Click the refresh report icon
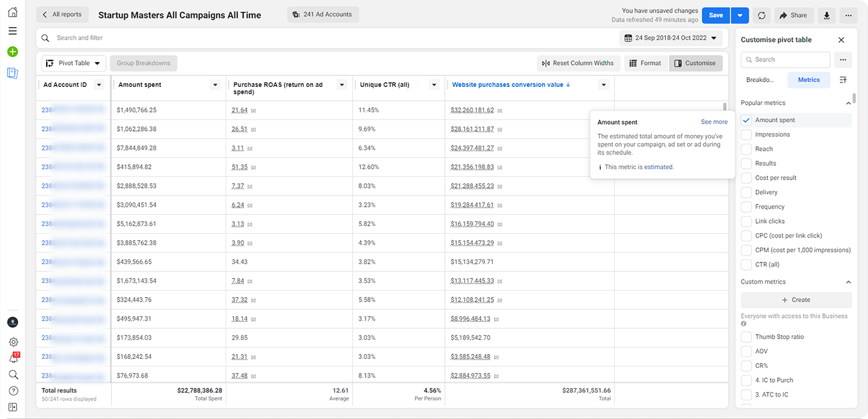The image size is (868, 419). pos(761,15)
